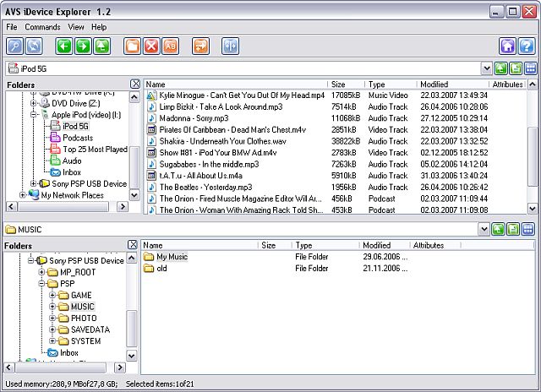
Task: Sort files by the Size column header
Action: [338, 84]
